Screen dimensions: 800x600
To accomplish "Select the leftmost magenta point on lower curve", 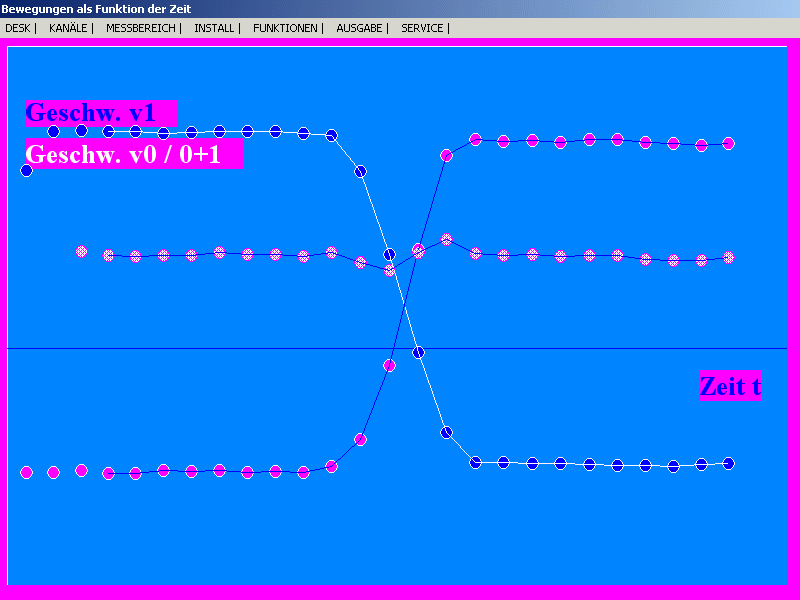I will tap(27, 472).
